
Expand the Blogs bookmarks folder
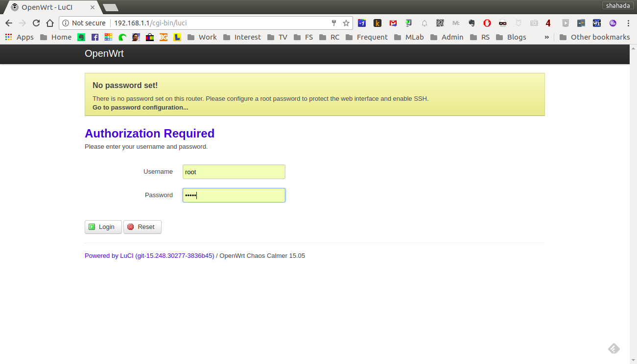pyautogui.click(x=511, y=37)
